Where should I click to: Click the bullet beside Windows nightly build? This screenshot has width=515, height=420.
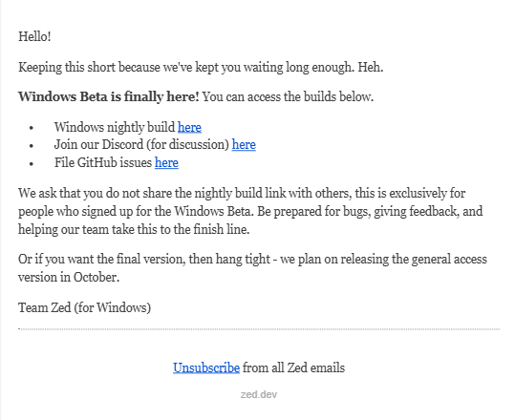click(32, 128)
